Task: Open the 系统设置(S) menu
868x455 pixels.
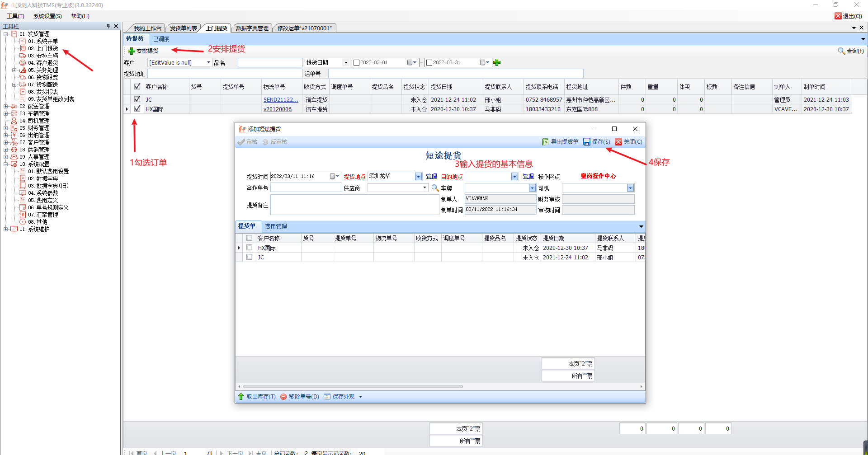Action: 47,16
